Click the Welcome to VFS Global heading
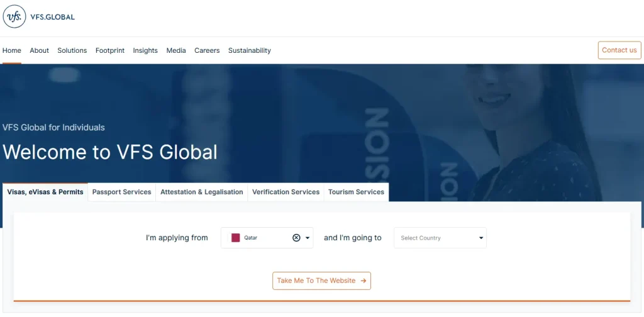 click(110, 152)
